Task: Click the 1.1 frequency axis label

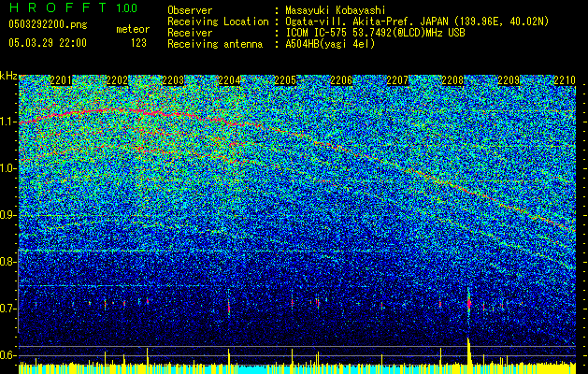Action: [x=8, y=122]
